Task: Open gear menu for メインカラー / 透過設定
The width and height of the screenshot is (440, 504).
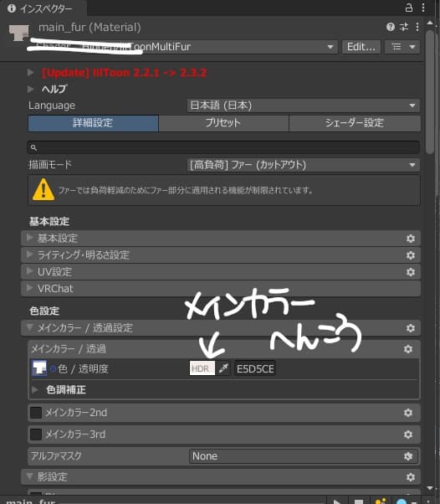Action: [x=411, y=328]
